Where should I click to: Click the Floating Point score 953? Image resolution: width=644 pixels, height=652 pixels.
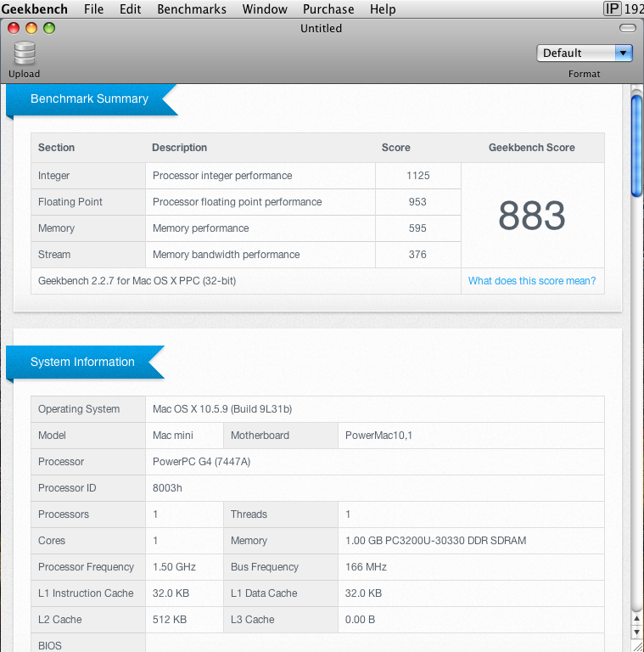point(417,202)
